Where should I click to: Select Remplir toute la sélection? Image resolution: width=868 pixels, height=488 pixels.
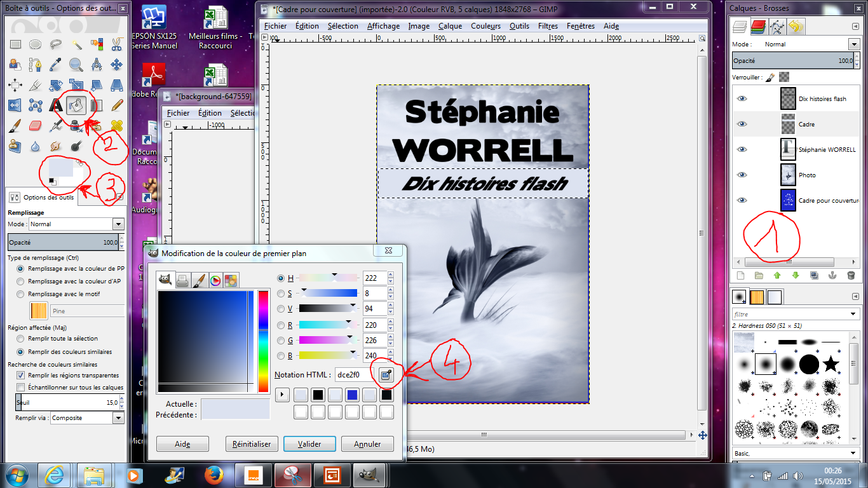click(x=21, y=339)
